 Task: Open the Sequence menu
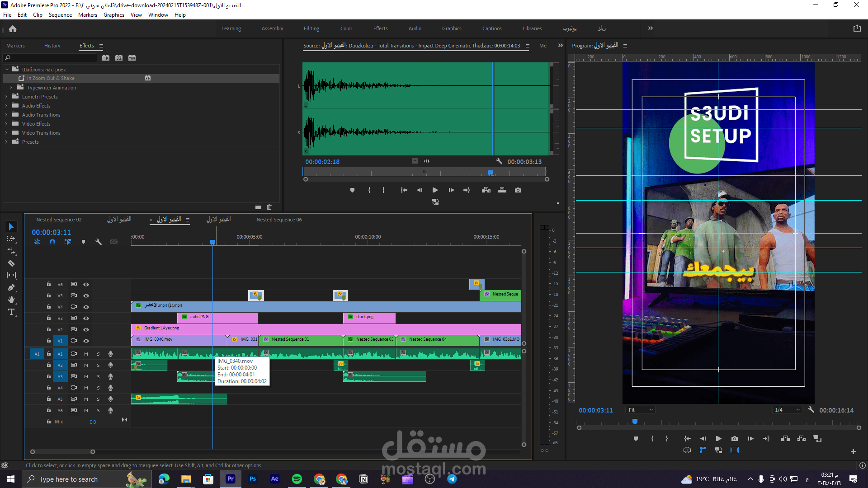tap(60, 15)
